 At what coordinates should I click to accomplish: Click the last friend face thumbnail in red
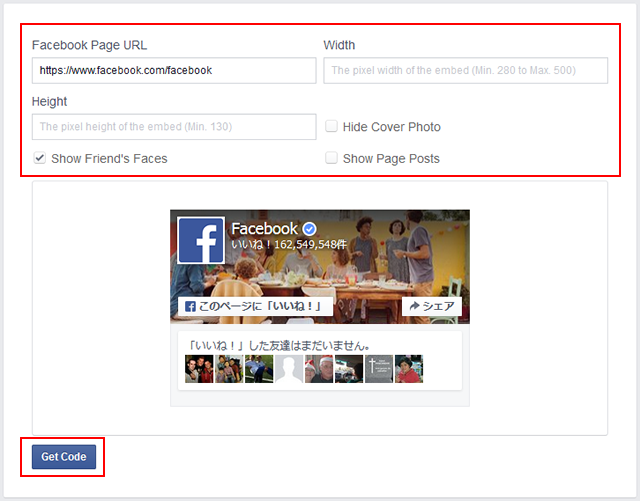pyautogui.click(x=409, y=369)
